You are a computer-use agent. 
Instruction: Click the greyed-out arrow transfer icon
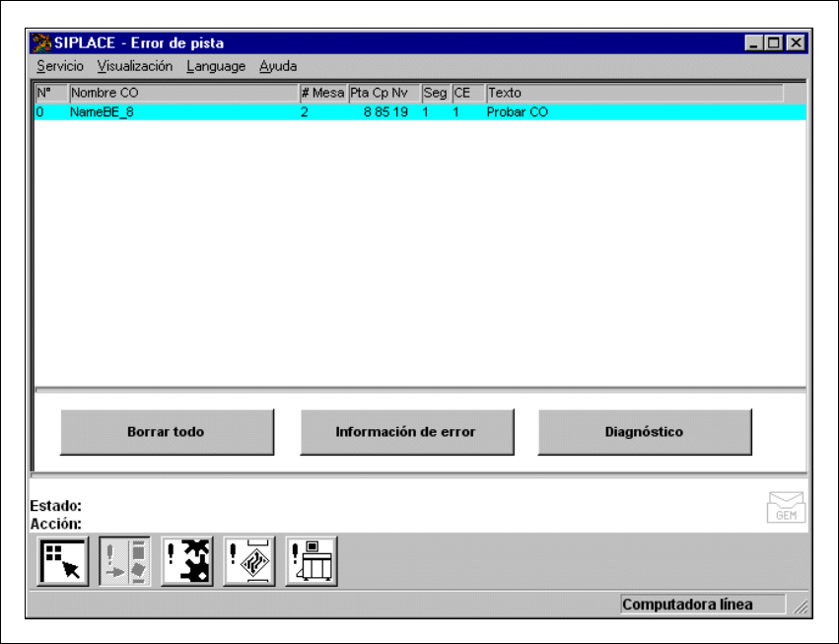tap(124, 561)
